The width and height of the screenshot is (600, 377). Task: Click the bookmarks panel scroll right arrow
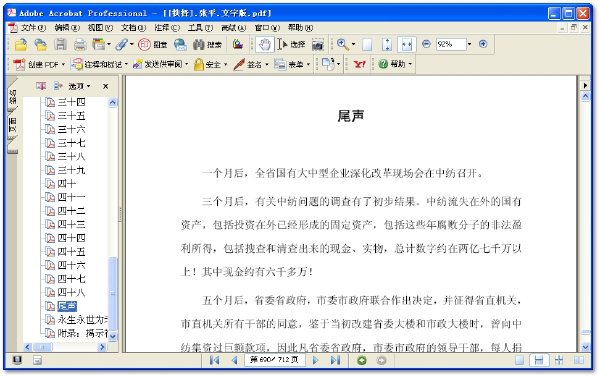pos(102,347)
